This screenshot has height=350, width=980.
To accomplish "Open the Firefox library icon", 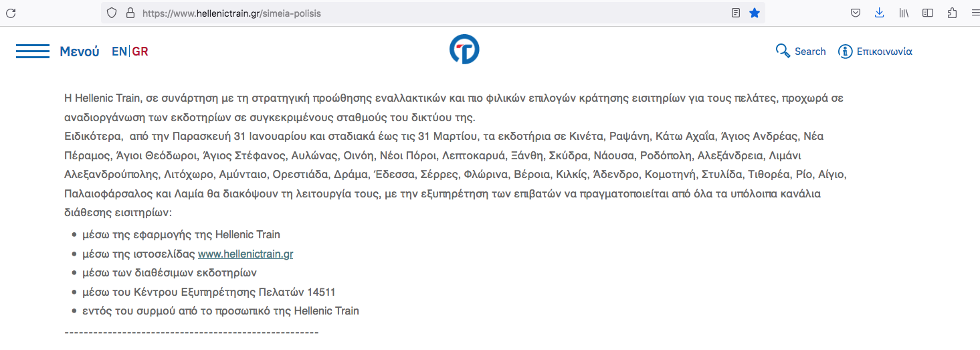I will click(904, 13).
